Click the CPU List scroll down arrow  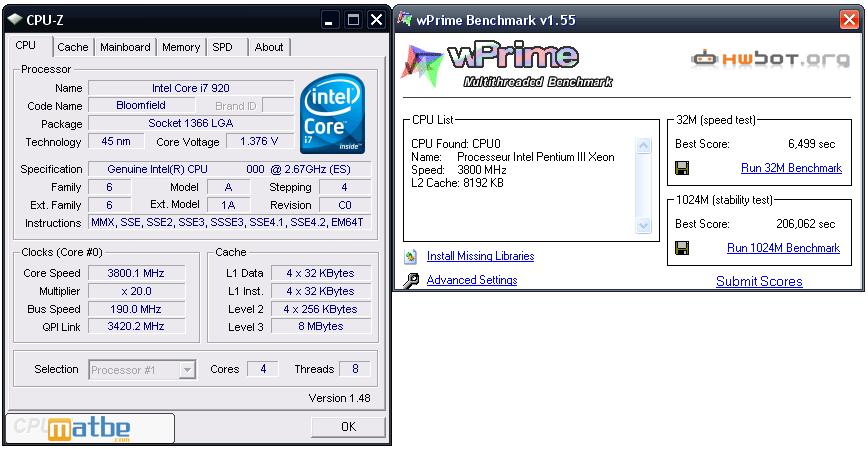pyautogui.click(x=643, y=225)
